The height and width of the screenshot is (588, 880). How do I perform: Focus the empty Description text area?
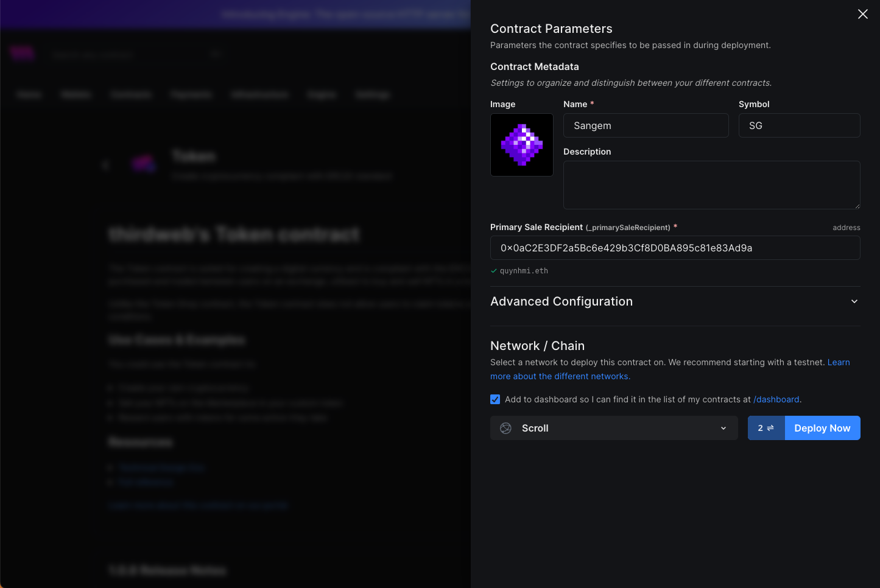(712, 185)
